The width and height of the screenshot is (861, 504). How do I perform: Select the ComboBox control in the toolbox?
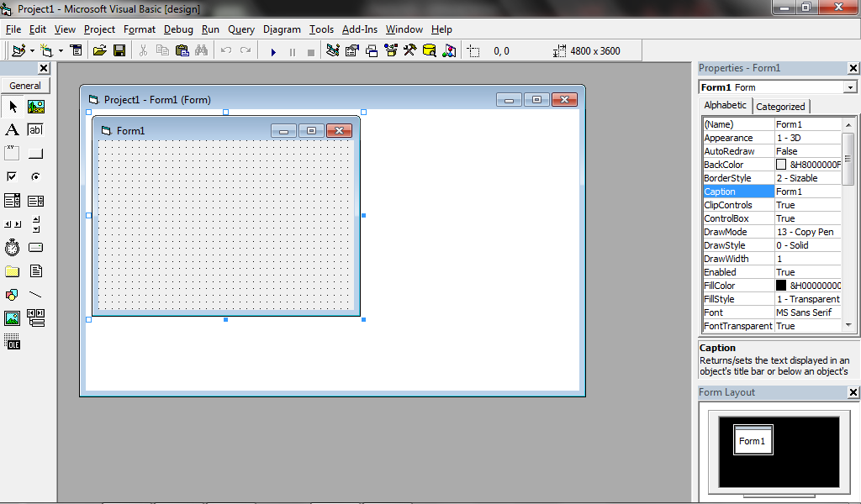[x=12, y=201]
